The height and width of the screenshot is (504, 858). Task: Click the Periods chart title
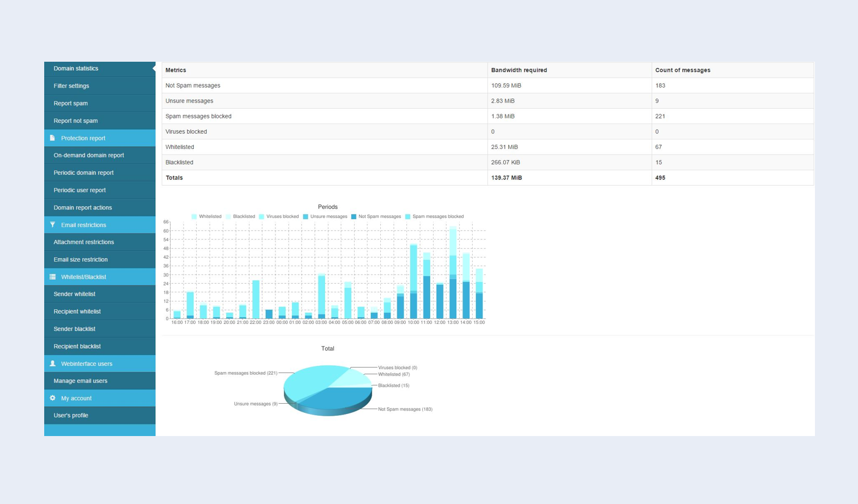328,207
